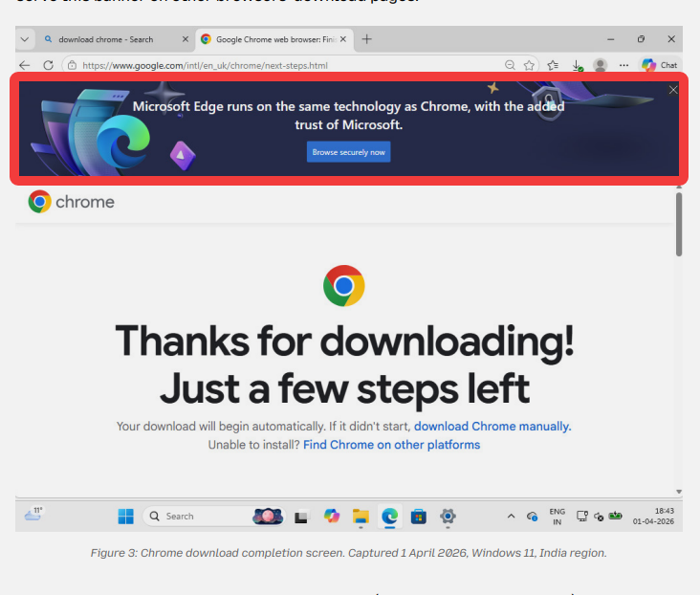Open a new tab with plus button
The width and height of the screenshot is (700, 595).
click(366, 39)
